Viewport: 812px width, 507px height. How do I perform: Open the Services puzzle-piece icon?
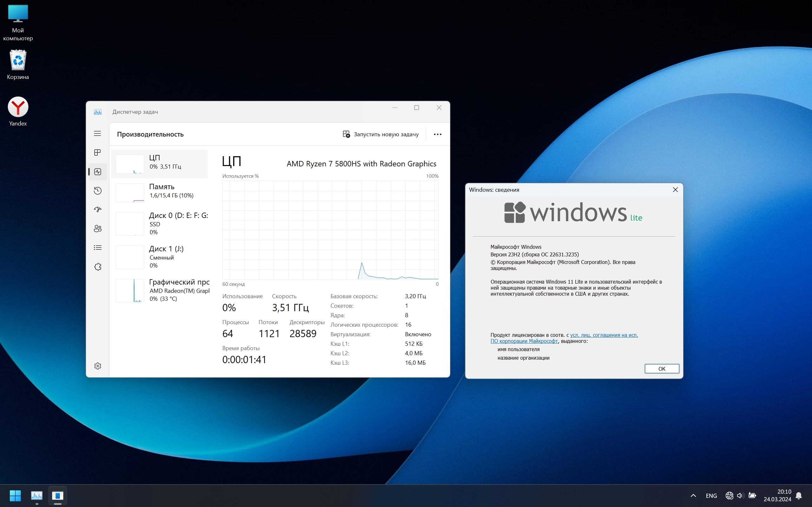97,267
